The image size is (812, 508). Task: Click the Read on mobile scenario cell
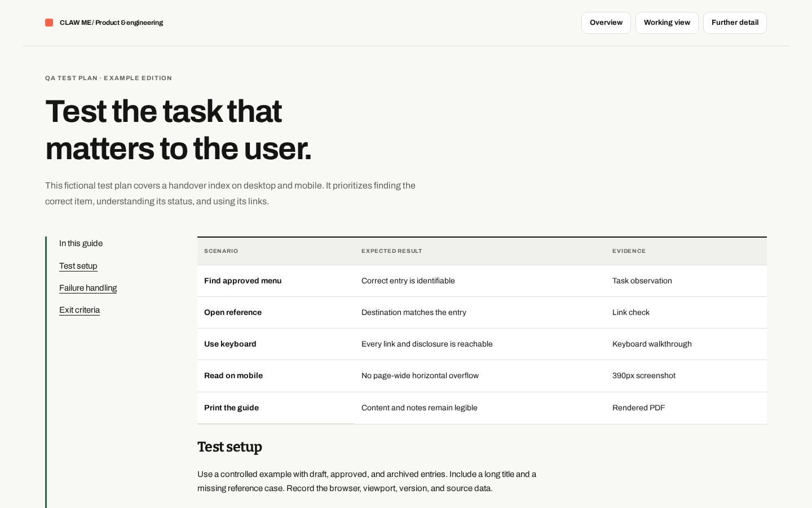point(276,376)
